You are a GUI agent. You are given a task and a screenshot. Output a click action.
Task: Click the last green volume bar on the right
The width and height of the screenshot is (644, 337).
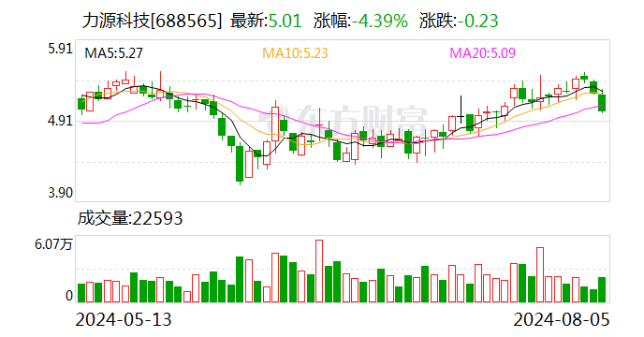tap(602, 290)
